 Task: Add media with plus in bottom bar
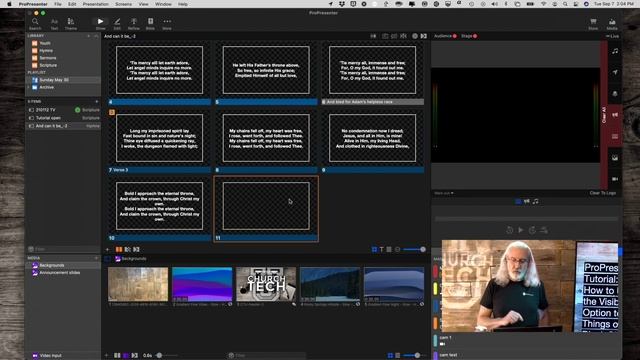tap(107, 356)
